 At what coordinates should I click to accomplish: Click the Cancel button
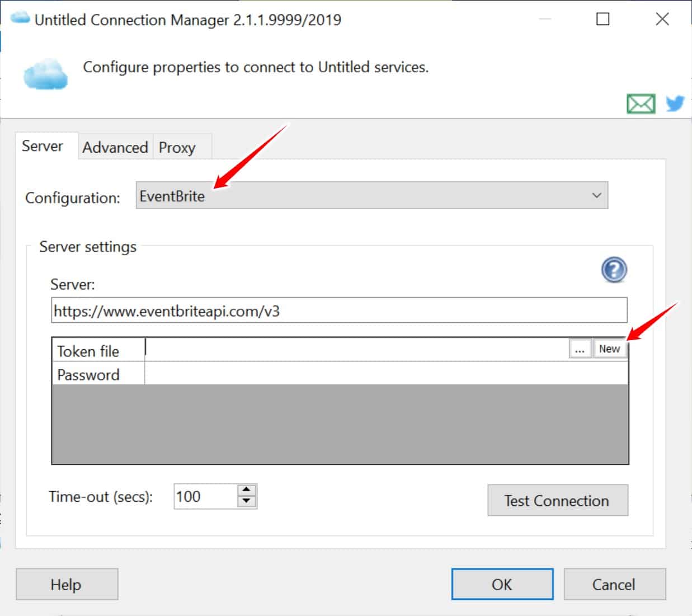coord(614,584)
